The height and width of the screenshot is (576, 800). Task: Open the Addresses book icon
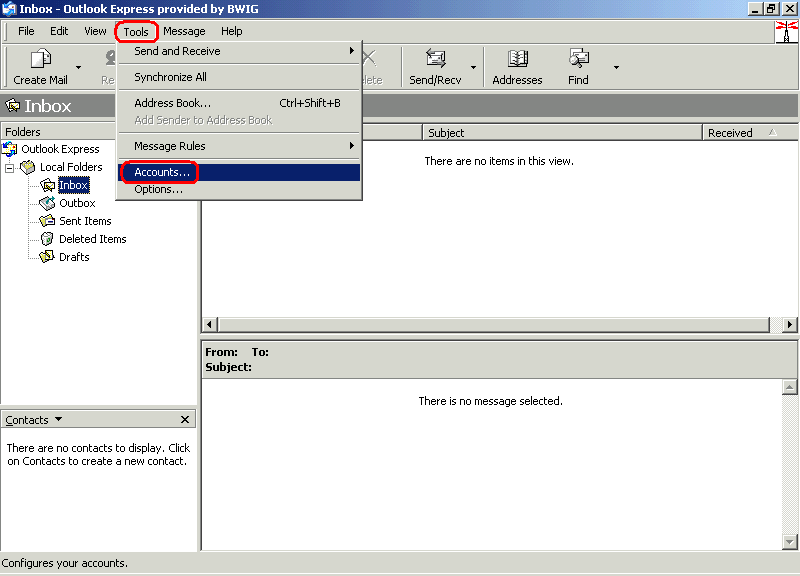point(517,59)
